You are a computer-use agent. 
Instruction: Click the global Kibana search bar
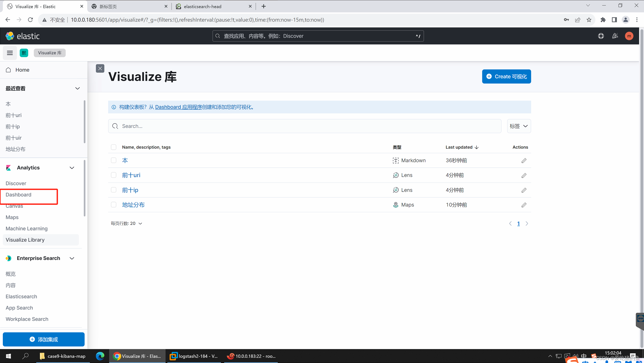point(318,36)
